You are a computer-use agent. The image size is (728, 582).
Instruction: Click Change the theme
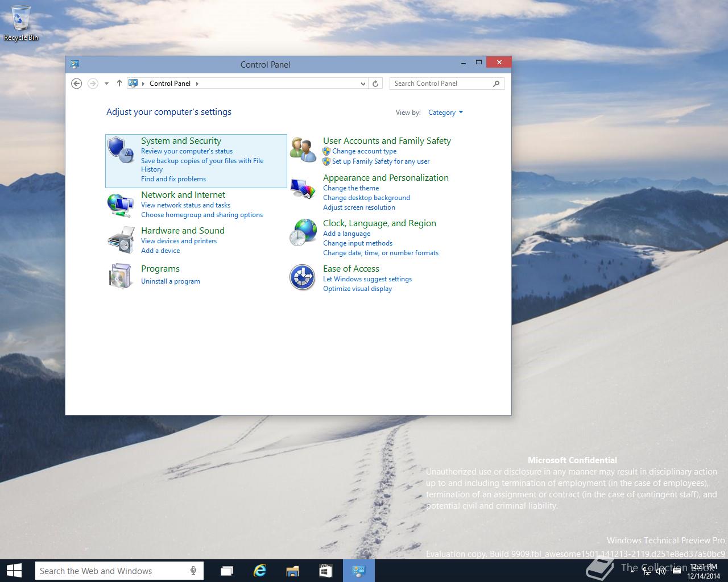click(x=351, y=188)
